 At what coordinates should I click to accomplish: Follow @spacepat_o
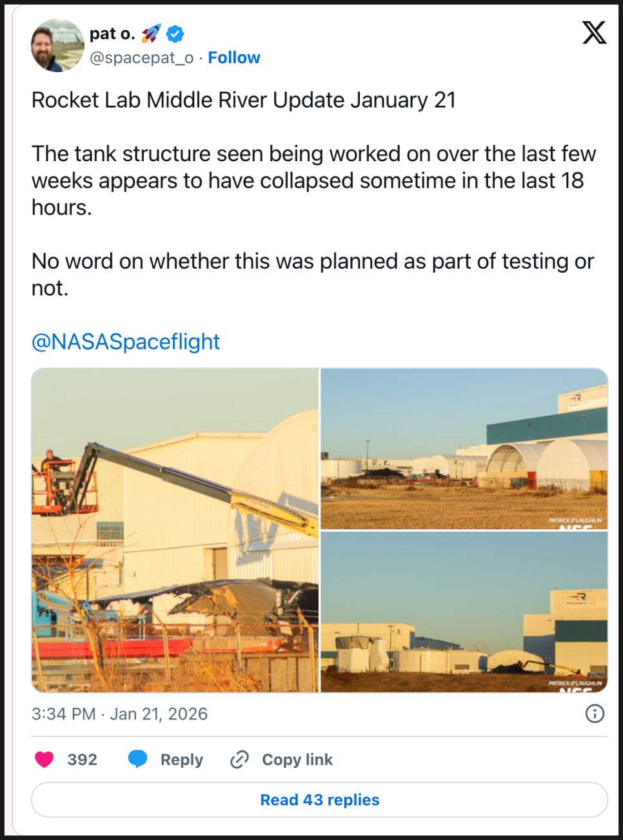pos(233,58)
